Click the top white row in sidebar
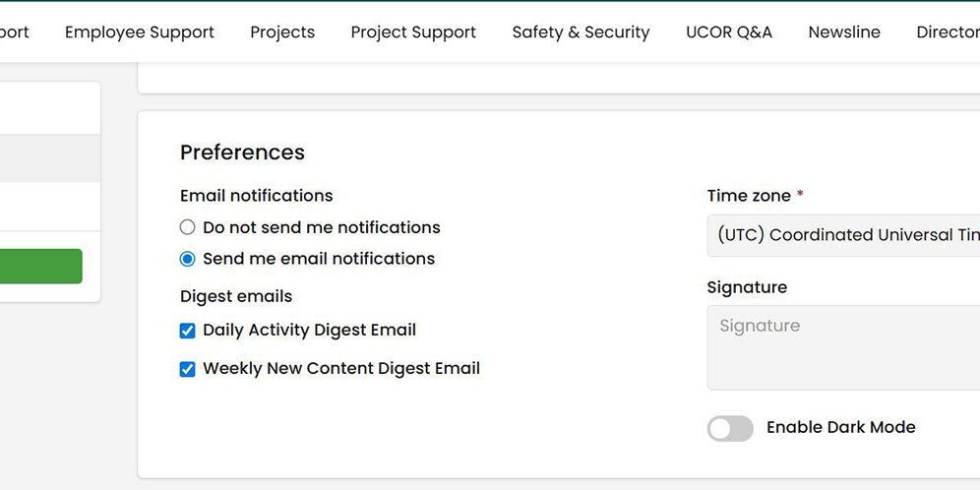This screenshot has width=980, height=490. tap(49, 108)
